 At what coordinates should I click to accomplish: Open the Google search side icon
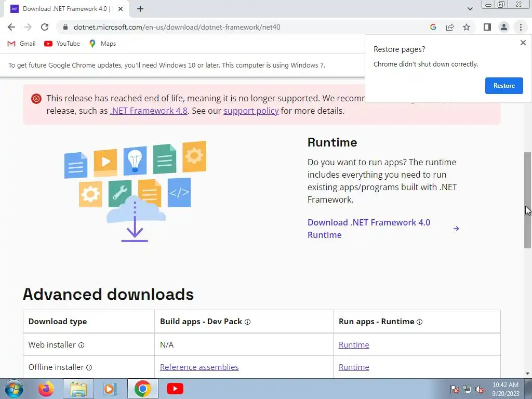(x=433, y=27)
